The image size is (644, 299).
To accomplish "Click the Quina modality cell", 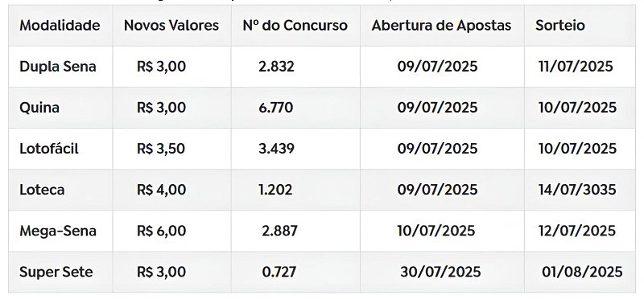I will point(39,108).
